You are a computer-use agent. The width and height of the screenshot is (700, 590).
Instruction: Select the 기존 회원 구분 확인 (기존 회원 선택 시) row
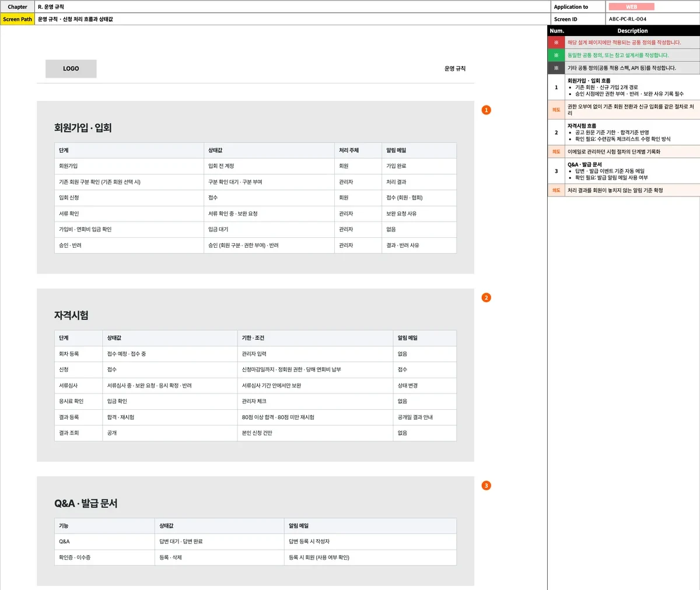point(255,182)
